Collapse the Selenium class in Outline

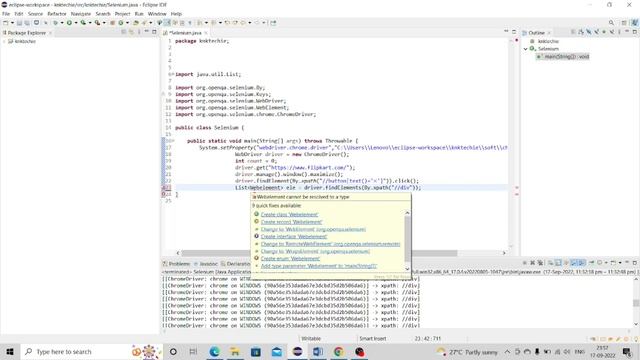point(526,49)
